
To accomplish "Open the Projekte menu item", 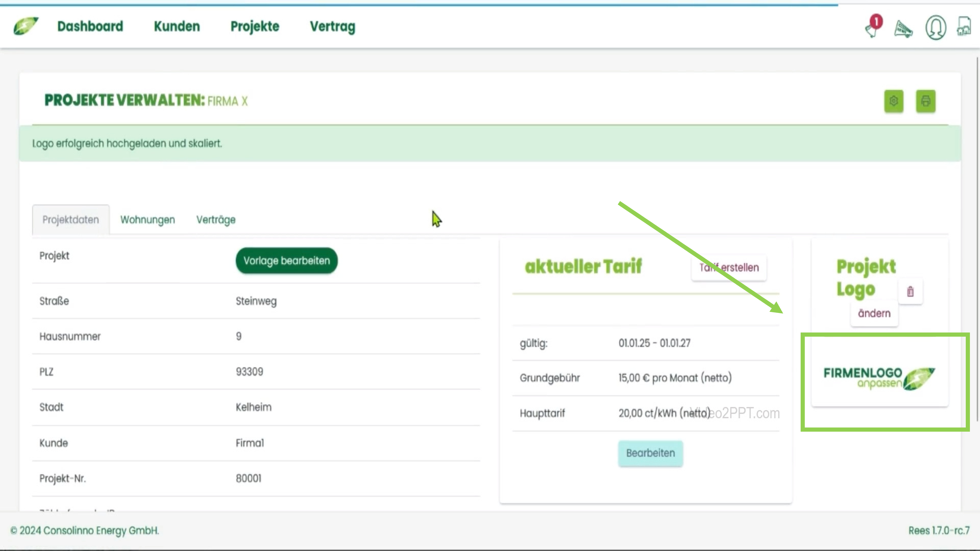I will tap(255, 26).
